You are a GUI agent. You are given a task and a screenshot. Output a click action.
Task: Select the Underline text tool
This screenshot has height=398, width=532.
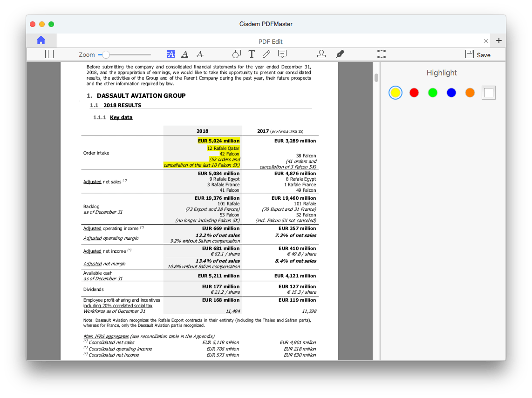pos(185,54)
